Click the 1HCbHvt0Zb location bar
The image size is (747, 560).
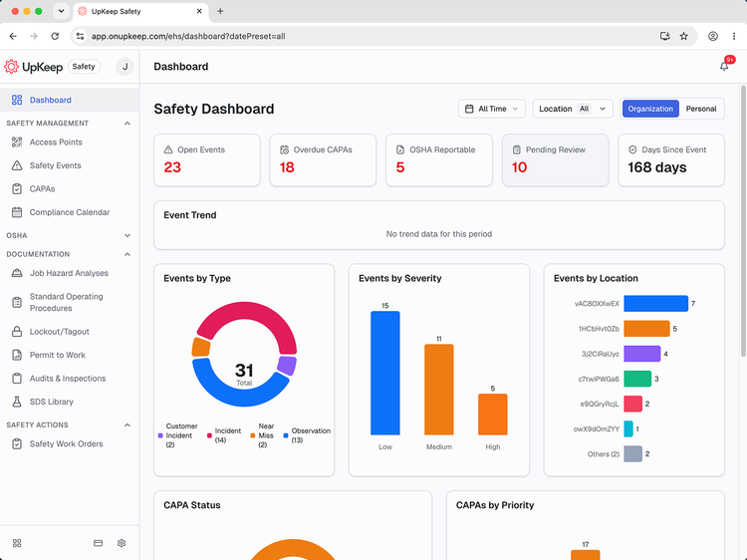click(646, 329)
